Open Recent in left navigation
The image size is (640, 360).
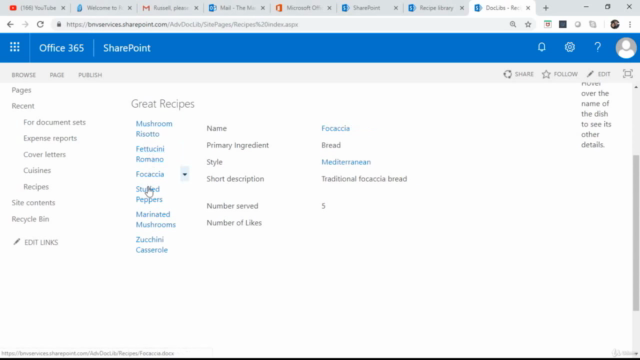click(x=23, y=106)
